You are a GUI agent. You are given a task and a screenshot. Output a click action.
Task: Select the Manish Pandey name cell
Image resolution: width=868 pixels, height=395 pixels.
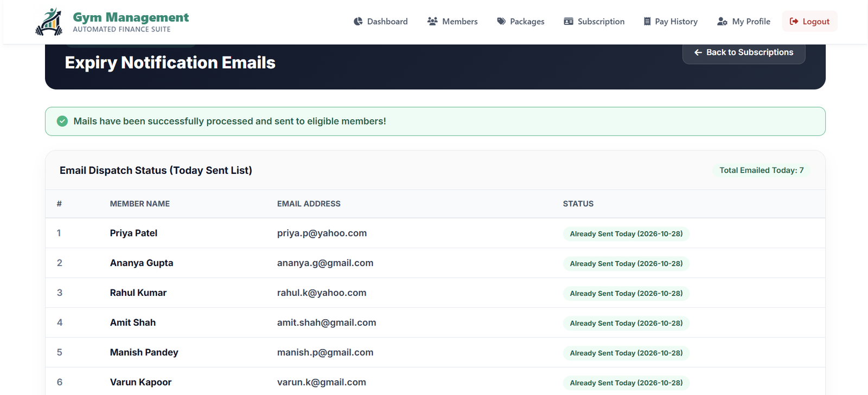pyautogui.click(x=144, y=352)
